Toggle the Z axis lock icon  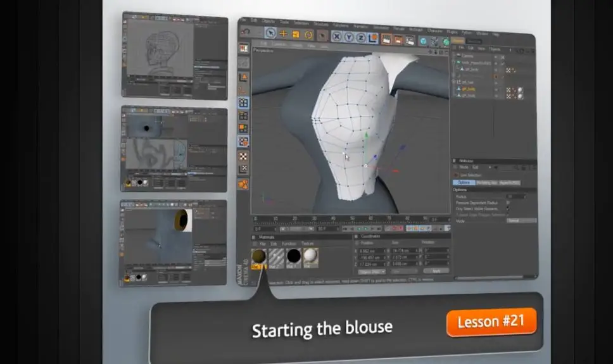pos(361,38)
